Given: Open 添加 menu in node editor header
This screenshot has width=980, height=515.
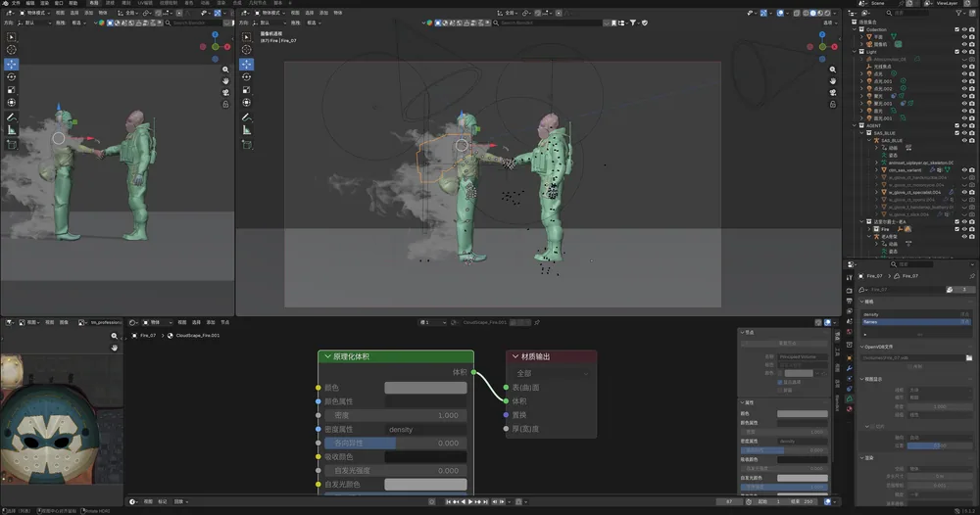Looking at the screenshot, I should coord(211,322).
